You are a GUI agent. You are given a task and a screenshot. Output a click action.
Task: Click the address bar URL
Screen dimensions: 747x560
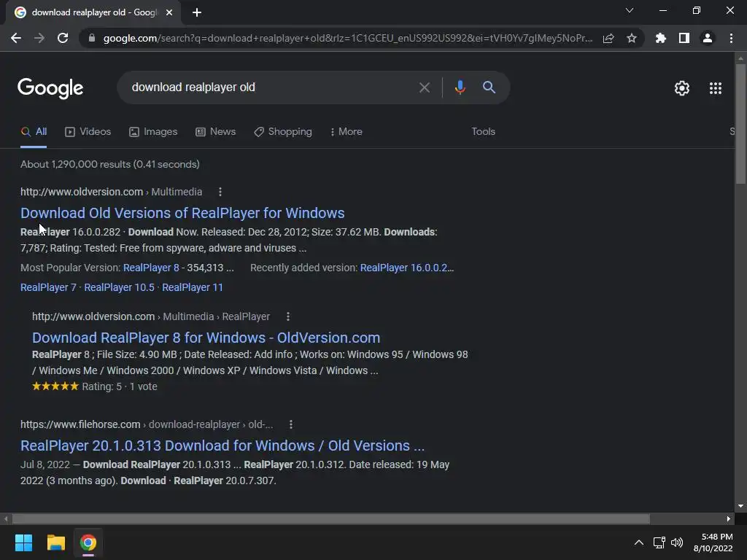coord(348,38)
